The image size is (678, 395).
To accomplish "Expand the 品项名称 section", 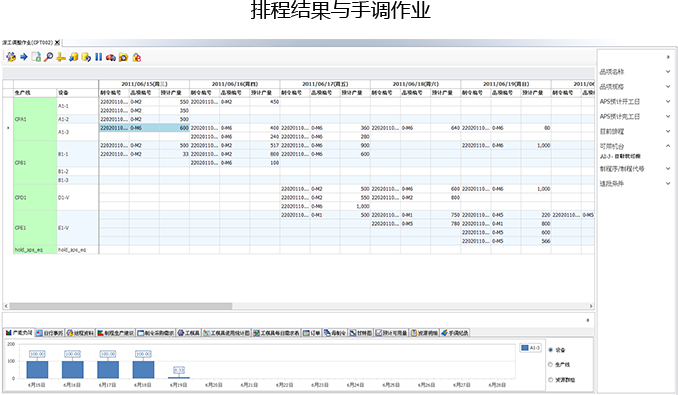I will (x=668, y=72).
